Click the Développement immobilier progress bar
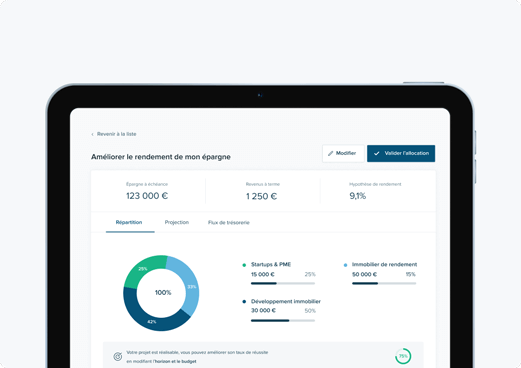 pos(283,320)
